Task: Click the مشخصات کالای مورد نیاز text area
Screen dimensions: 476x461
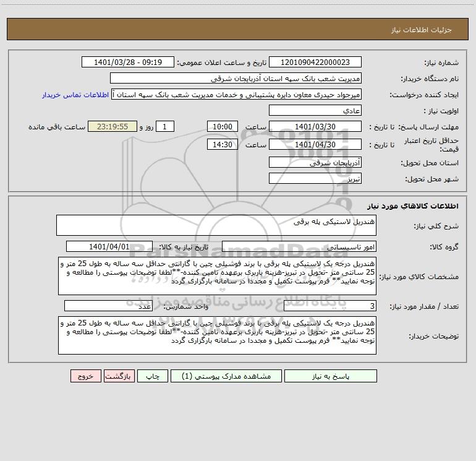Action: [x=217, y=276]
